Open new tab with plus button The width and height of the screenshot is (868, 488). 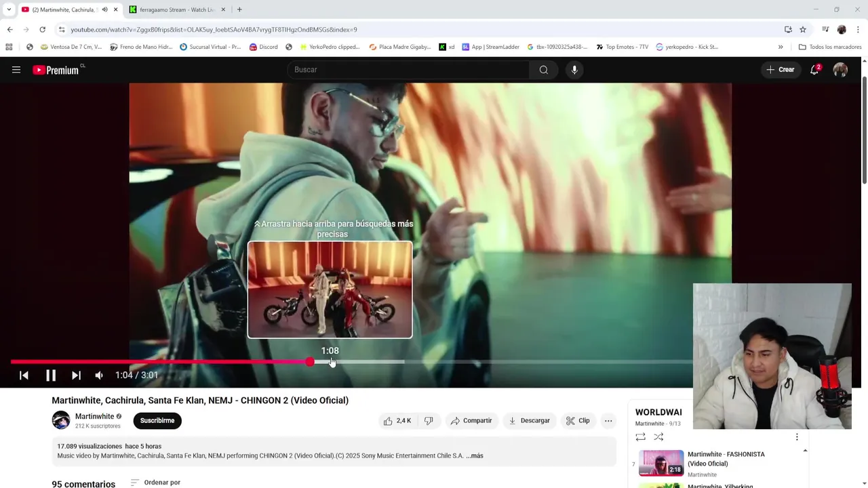tap(239, 9)
